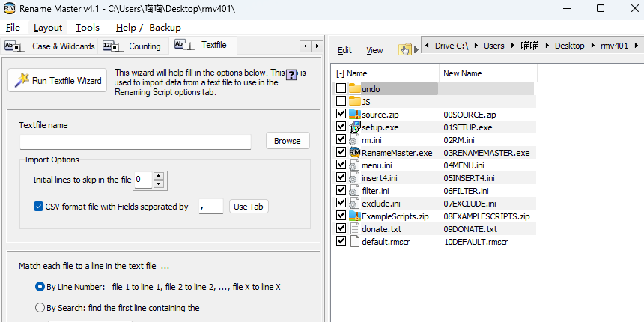
Task: Check the JS folder checkbox
Action: click(x=341, y=101)
